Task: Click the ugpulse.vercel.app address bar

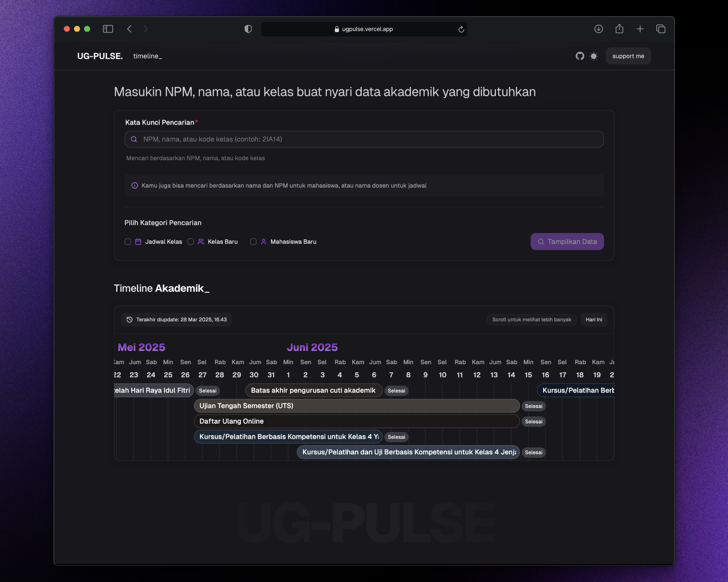Action: click(x=364, y=29)
